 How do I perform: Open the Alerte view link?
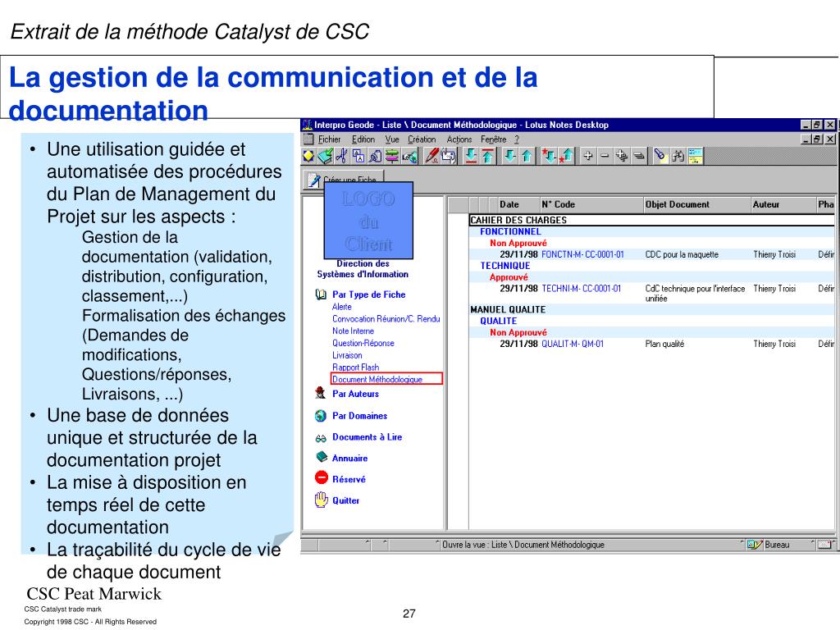click(x=342, y=307)
